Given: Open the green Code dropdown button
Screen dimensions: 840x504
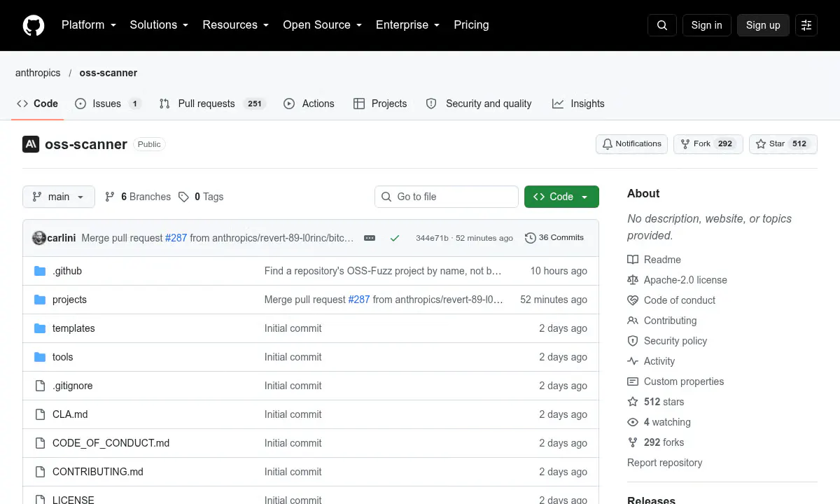Looking at the screenshot, I should coord(561,197).
